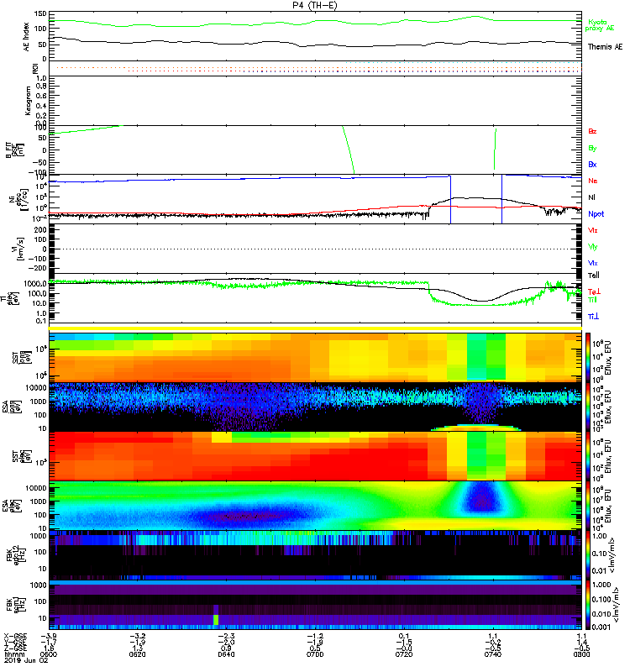630x672 pixels.
Task: Click the blue Bx legend label
Action: 592,165
